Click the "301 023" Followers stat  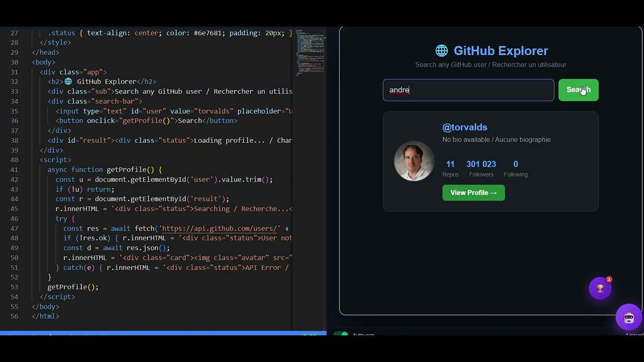[481, 168]
